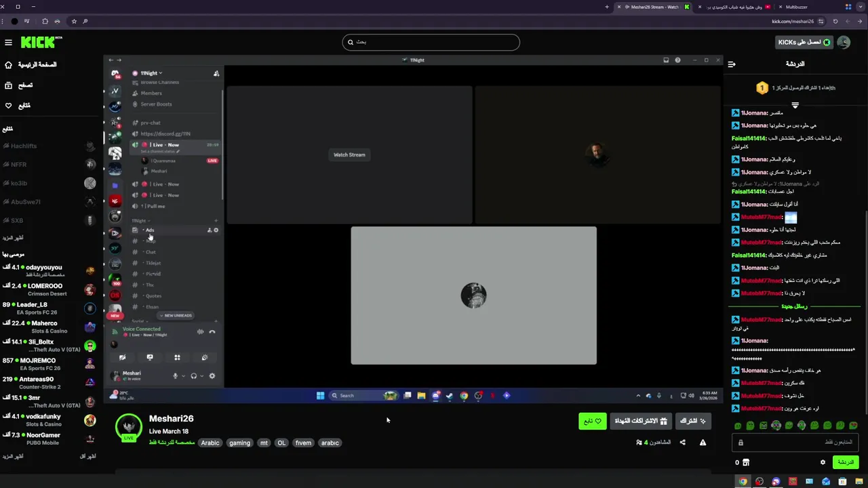Open the user avatar menu in header
868x488 pixels.
pyautogui.click(x=844, y=42)
